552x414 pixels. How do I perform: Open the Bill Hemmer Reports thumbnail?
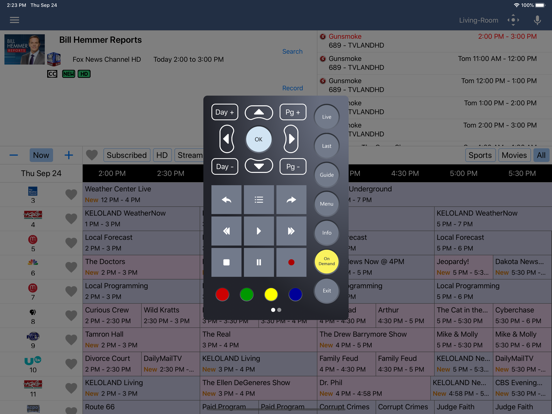(24, 49)
